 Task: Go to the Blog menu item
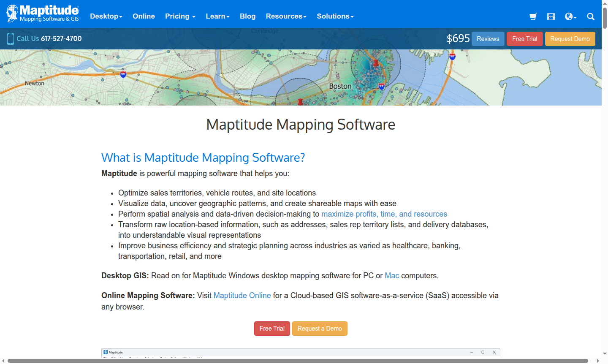tap(247, 16)
